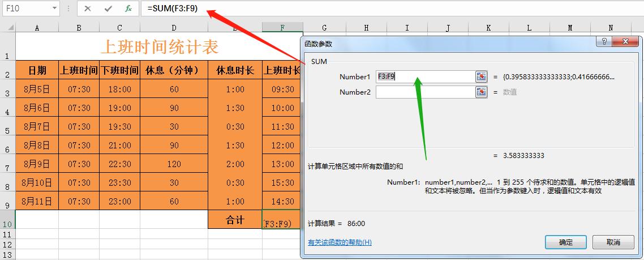Click the 120 minutes rest cell
The image size is (644, 260).
click(x=174, y=164)
